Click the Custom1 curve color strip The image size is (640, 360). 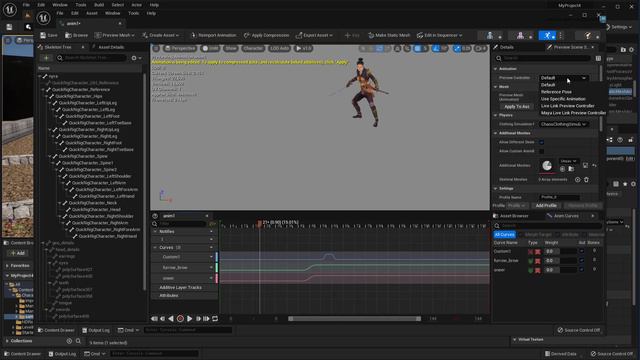217,257
